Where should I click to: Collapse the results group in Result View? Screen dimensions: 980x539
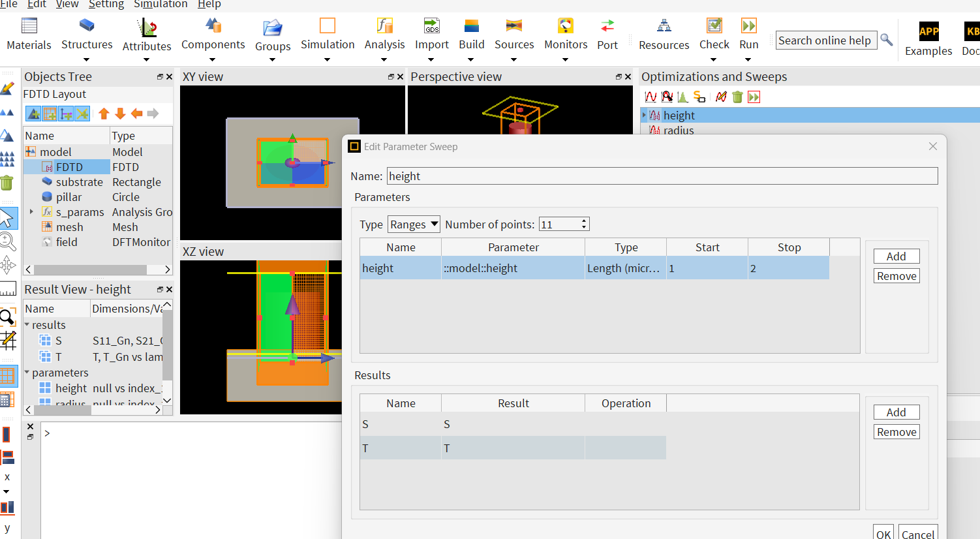[27, 325]
